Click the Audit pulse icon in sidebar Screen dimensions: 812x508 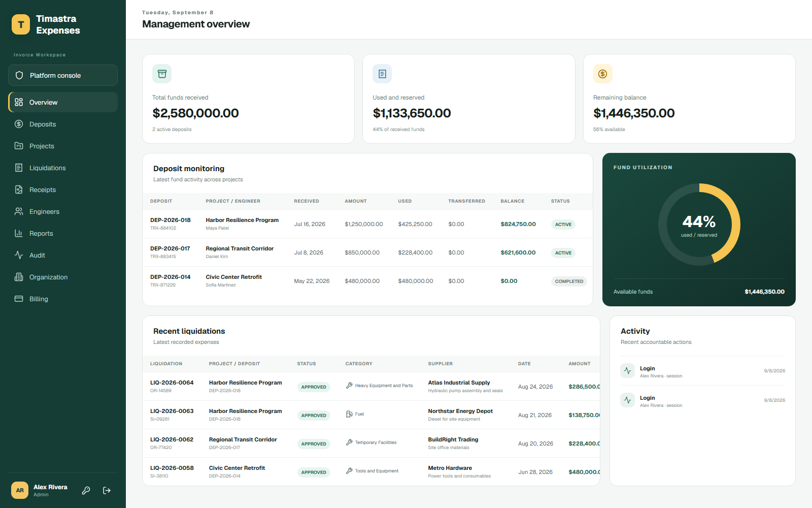click(x=19, y=255)
